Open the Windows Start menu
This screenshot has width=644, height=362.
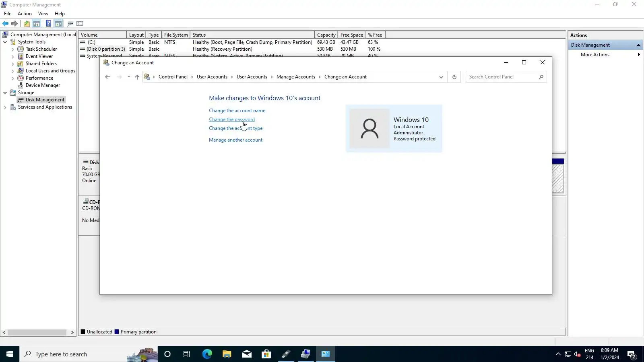point(10,354)
